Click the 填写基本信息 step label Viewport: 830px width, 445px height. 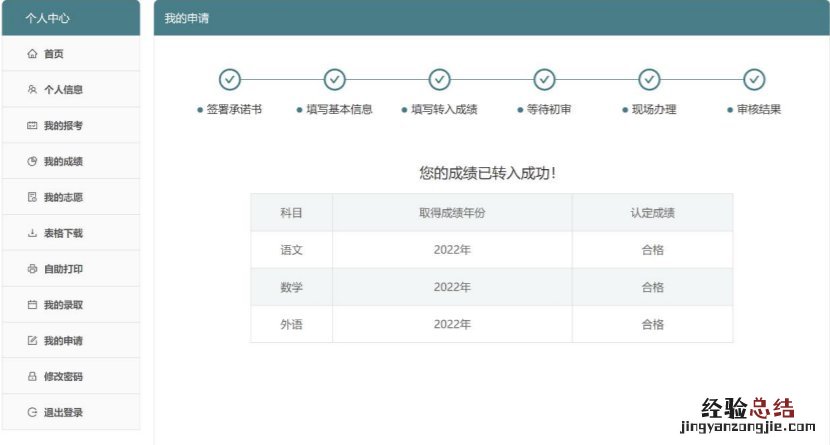tap(339, 110)
